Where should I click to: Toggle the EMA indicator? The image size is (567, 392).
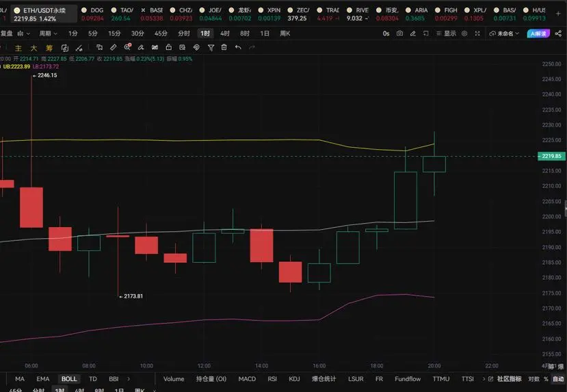click(42, 378)
